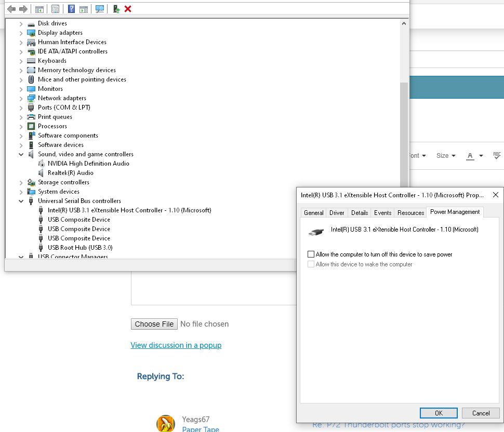Image resolution: width=504 pixels, height=432 pixels.
Task: Scan for hardware changes using monitor icon
Action: point(100,9)
